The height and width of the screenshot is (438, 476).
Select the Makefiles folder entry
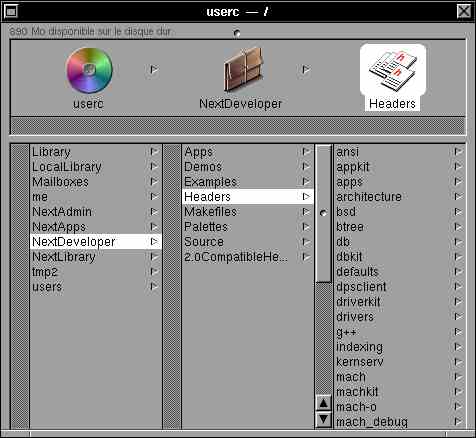248,212
